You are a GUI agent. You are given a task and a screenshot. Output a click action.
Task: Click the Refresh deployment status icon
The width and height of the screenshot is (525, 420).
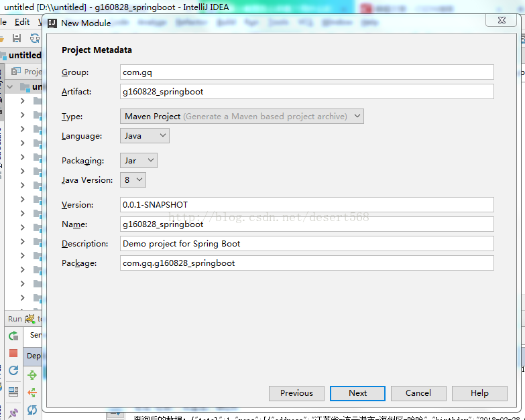(32, 410)
